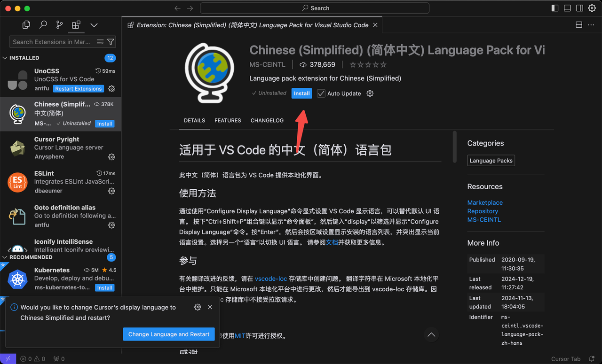This screenshot has height=364, width=602.
Task: Click Change Language and Restart button
Action: 168,334
